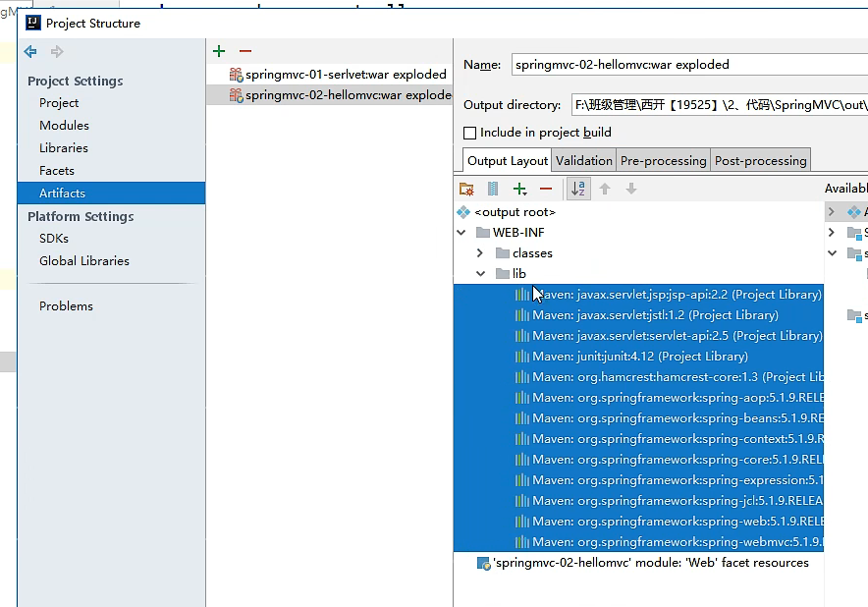
Task: Expand second Available Elements tree node
Action: point(831,232)
